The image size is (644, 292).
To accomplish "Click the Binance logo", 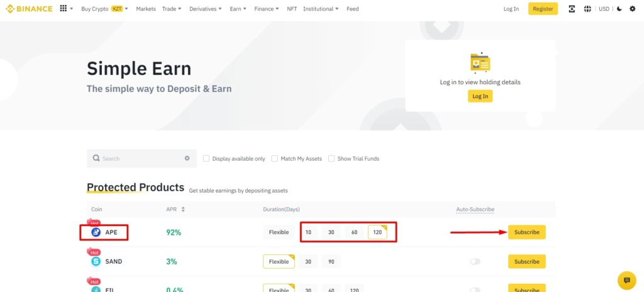I will [29, 9].
